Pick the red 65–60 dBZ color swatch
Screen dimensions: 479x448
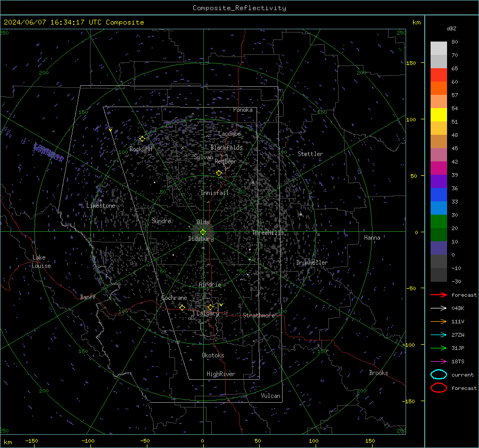[x=439, y=75]
